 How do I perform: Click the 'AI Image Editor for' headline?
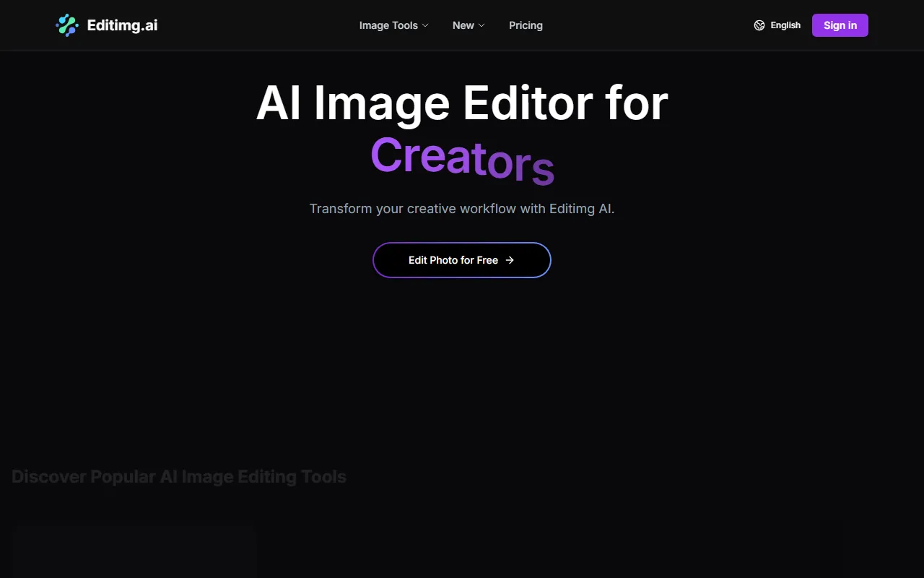tap(462, 103)
